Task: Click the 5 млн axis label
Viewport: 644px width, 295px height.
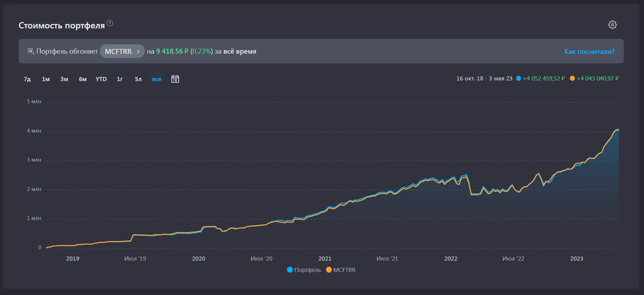Action: tap(34, 101)
